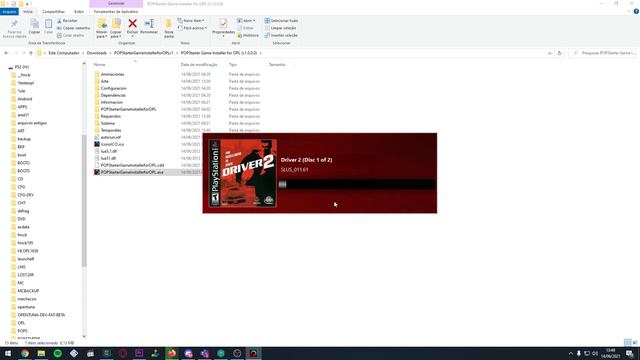This screenshot has height=360, width=640.
Task: Open the address bar history dropdown
Action: (x=549, y=53)
